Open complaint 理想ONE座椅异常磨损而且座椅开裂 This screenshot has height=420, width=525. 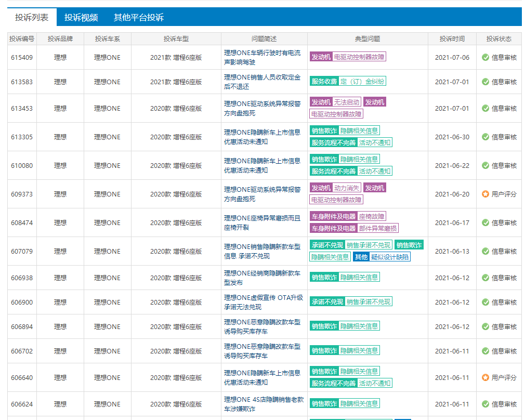coord(262,222)
